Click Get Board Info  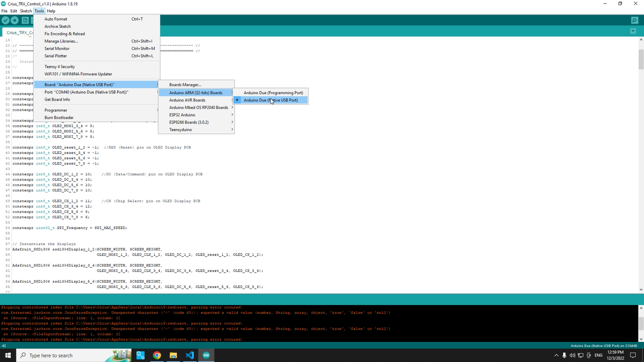[x=57, y=99]
